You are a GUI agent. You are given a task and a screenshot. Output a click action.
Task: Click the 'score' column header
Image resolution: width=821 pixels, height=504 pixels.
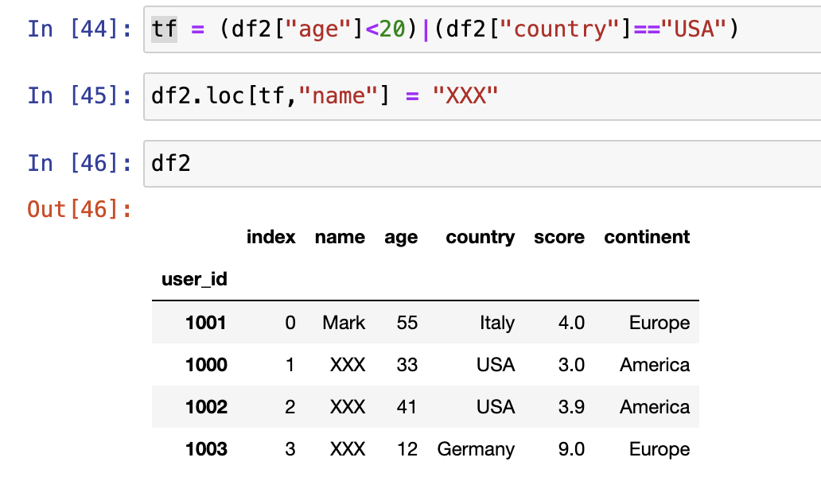[559, 238]
